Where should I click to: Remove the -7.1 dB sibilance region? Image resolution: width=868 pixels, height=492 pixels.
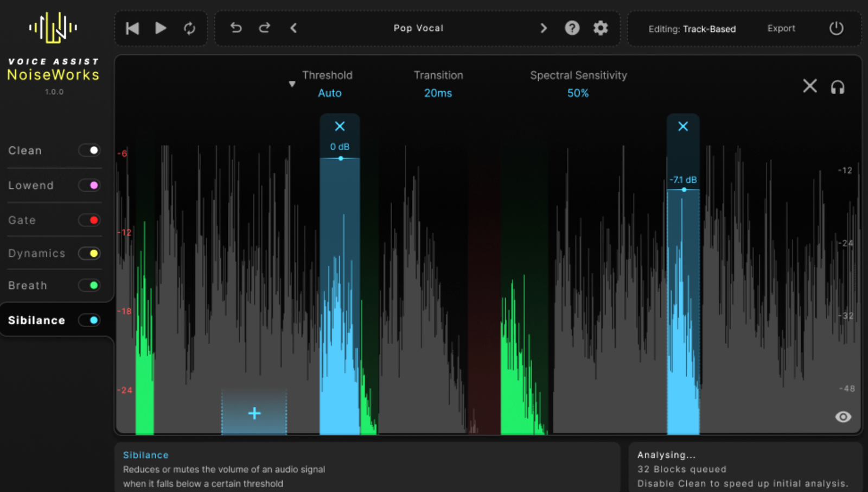[683, 126]
